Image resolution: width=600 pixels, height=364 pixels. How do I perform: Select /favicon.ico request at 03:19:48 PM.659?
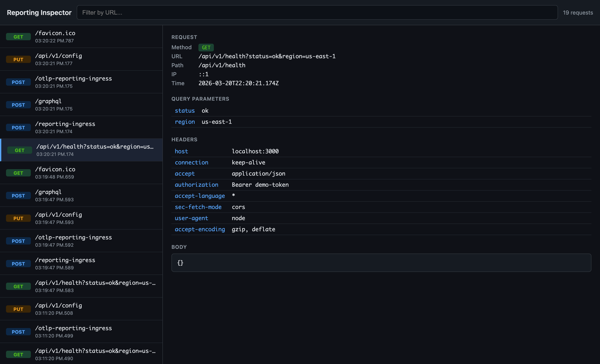coord(81,173)
